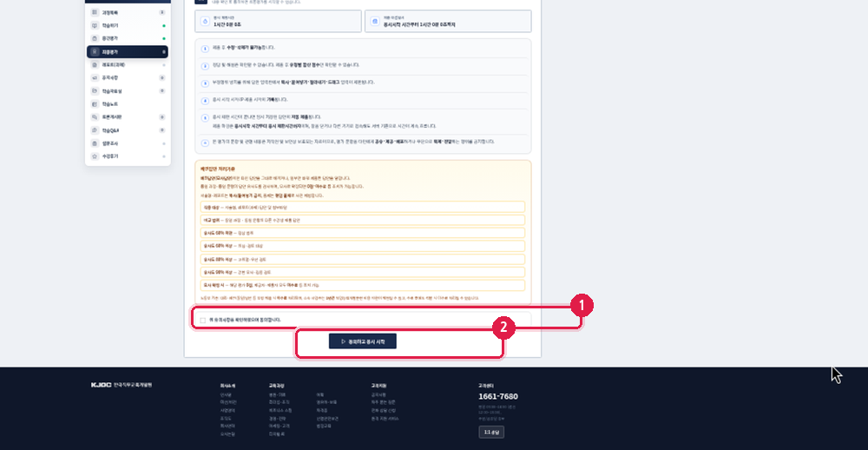The image size is (868, 450).
Task: Open 토론게시판 chat bubbles icon
Action: tap(95, 117)
